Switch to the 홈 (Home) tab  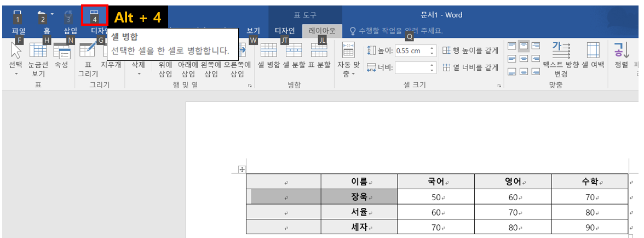47,30
